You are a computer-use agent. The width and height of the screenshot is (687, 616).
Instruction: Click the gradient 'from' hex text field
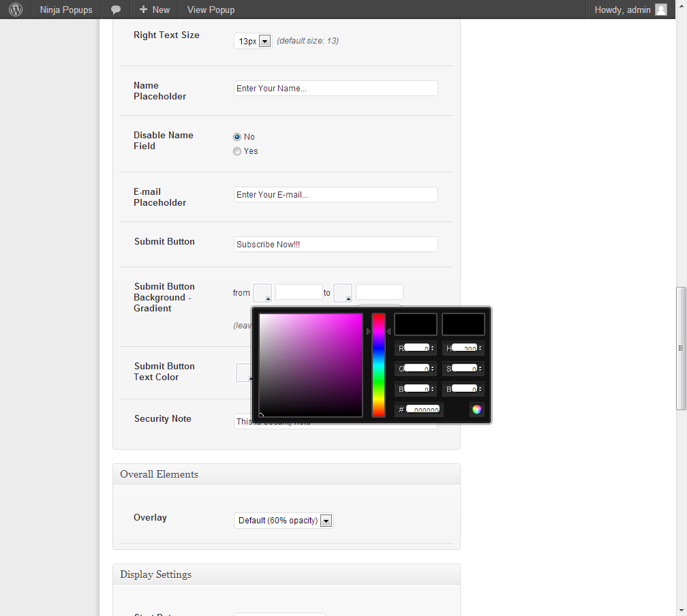point(299,292)
